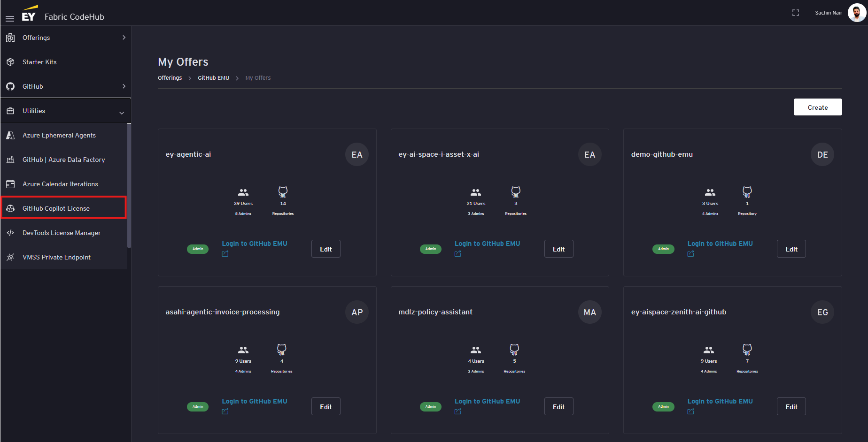The height and width of the screenshot is (442, 868).
Task: Click Sachin Nair profile avatar
Action: (x=856, y=13)
